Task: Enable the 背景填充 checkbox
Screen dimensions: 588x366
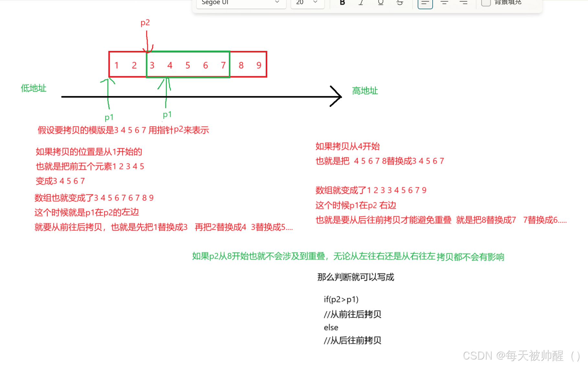Action: (x=486, y=3)
